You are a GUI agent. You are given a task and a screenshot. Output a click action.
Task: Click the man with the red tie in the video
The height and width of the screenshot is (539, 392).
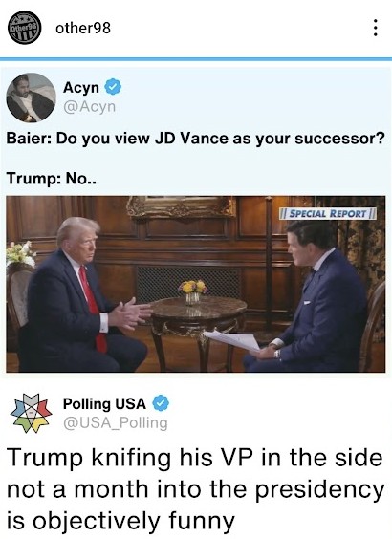coord(84,295)
